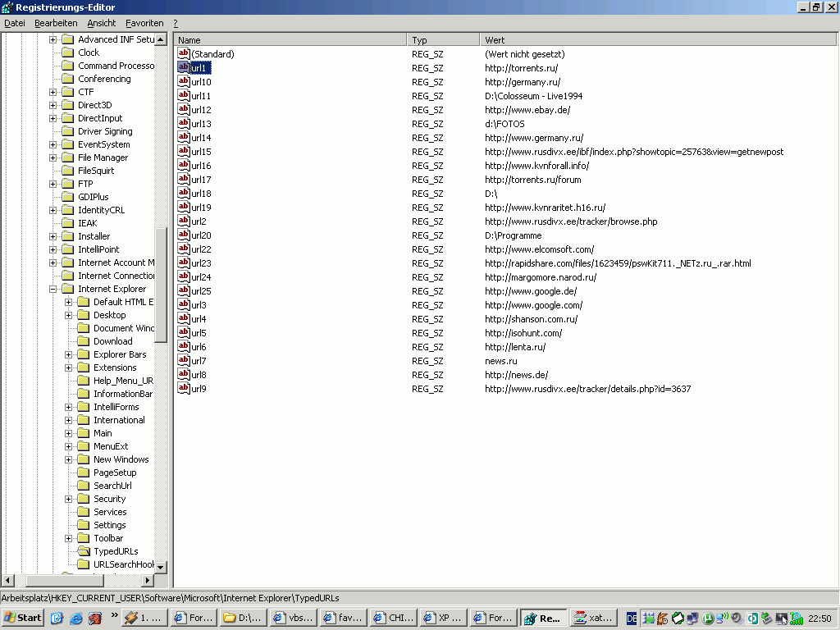
Task: Select the TypedURLs folder icon
Action: pyautogui.click(x=83, y=551)
